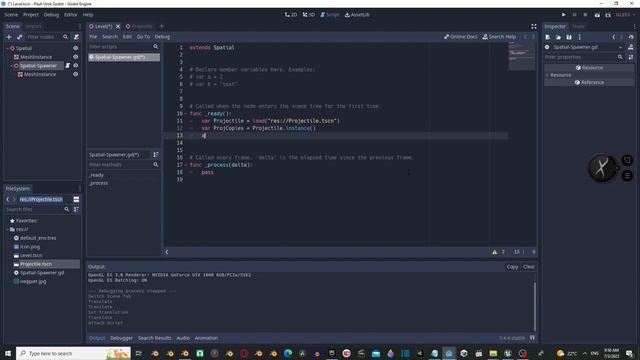The width and height of the screenshot is (640, 360).
Task: Open Inspector extra options three-dot menu
Action: click(580, 37)
